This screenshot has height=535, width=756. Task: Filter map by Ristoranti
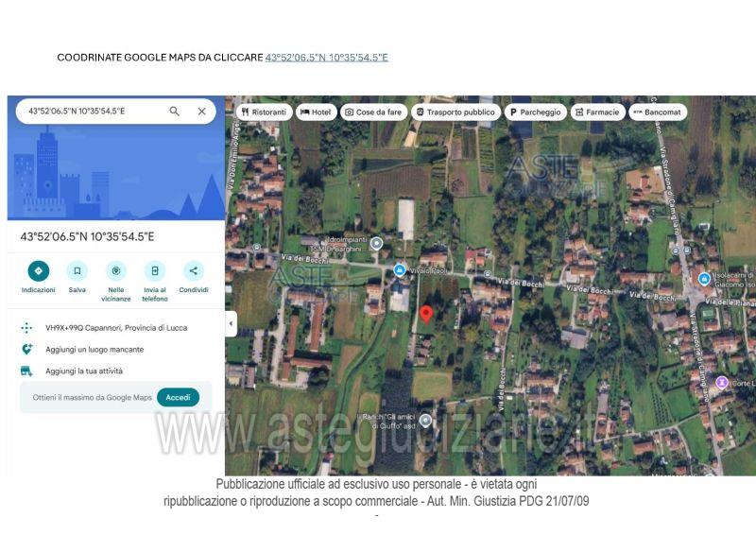click(x=264, y=112)
